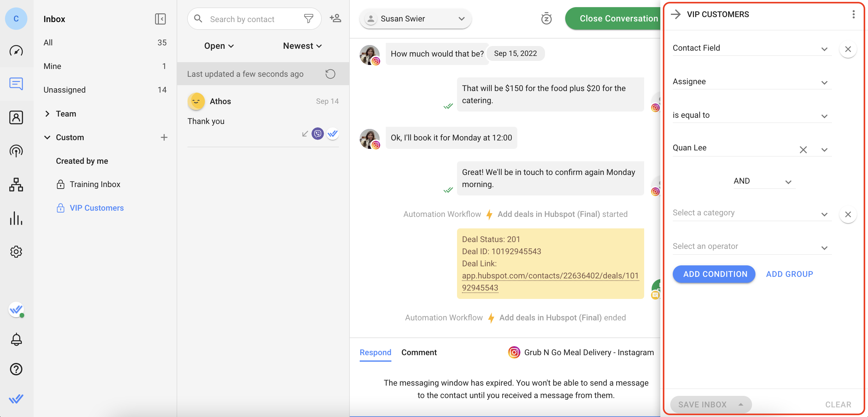Click the user status checkmark avatar
This screenshot has width=868, height=417.
[x=16, y=309]
